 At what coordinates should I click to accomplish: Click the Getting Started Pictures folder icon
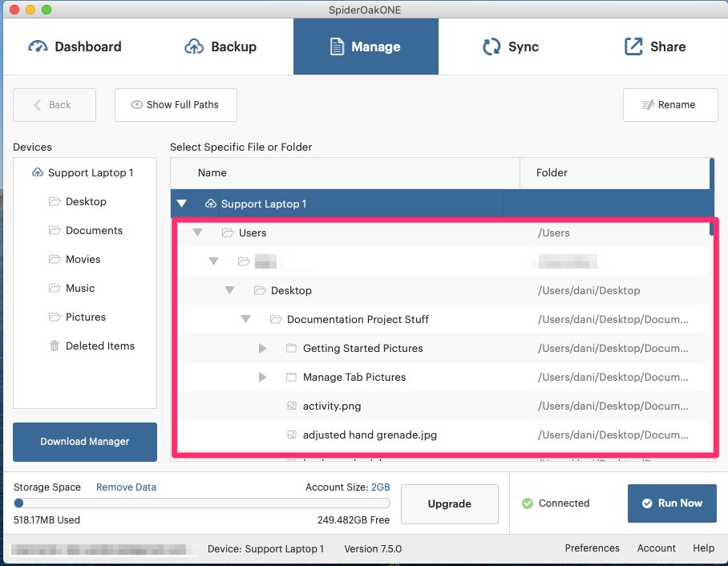292,349
